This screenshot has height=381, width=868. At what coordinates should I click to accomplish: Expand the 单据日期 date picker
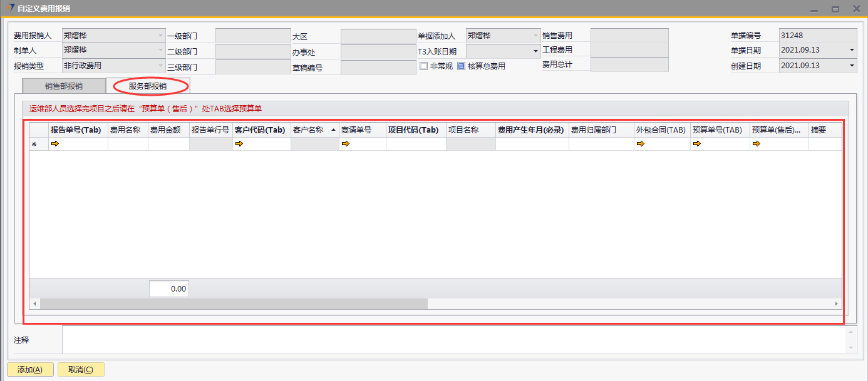tap(852, 50)
